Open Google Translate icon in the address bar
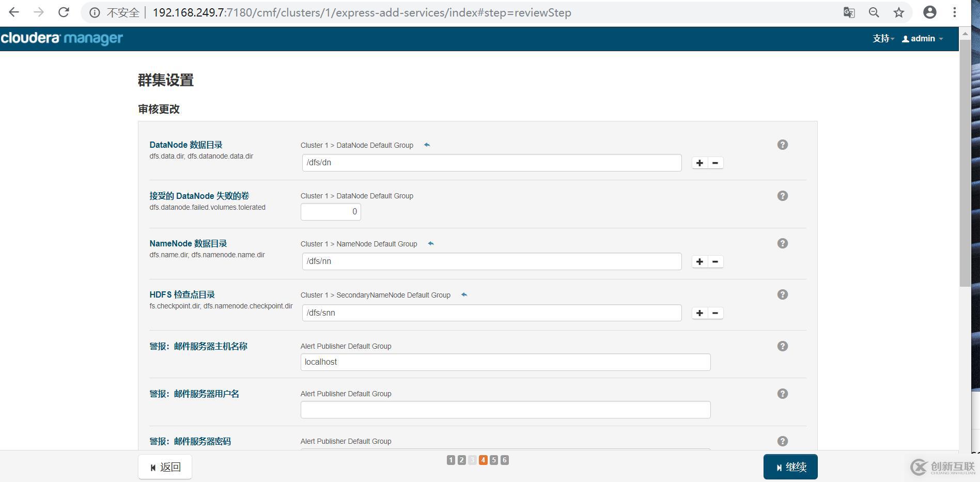The width and height of the screenshot is (980, 482). click(849, 12)
